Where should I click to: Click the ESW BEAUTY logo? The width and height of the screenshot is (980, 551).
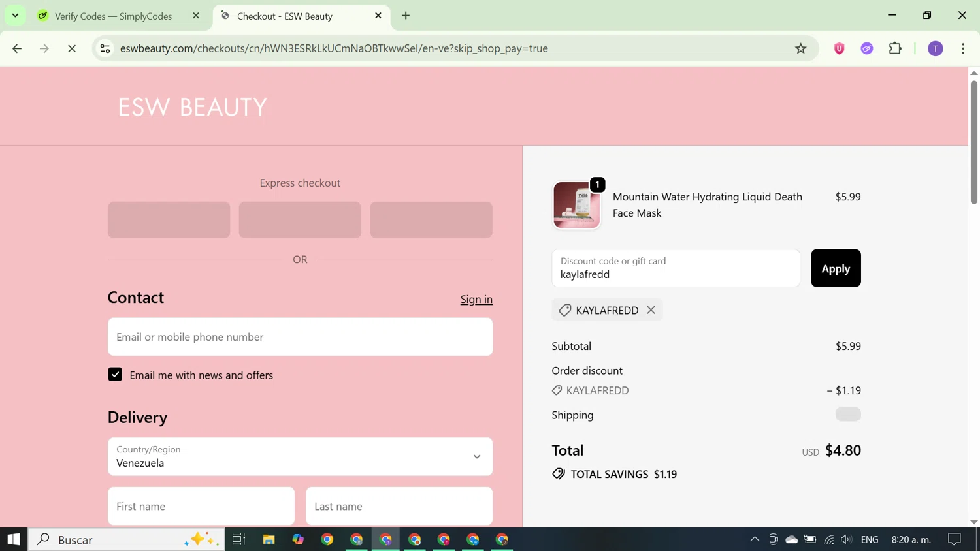[x=193, y=107]
